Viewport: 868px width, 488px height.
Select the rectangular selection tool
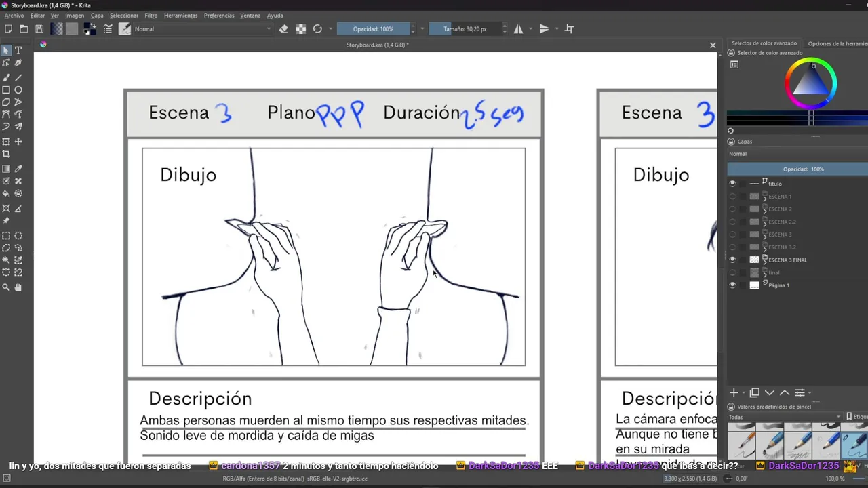coord(6,236)
